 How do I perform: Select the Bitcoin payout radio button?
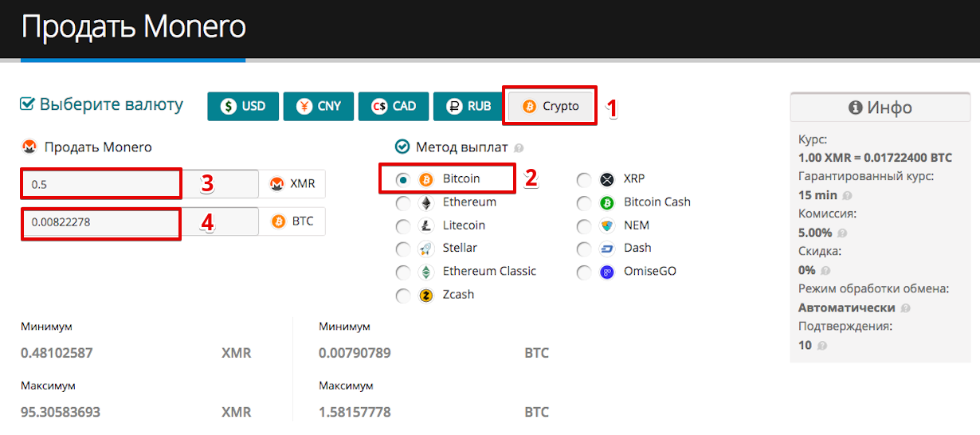[404, 180]
